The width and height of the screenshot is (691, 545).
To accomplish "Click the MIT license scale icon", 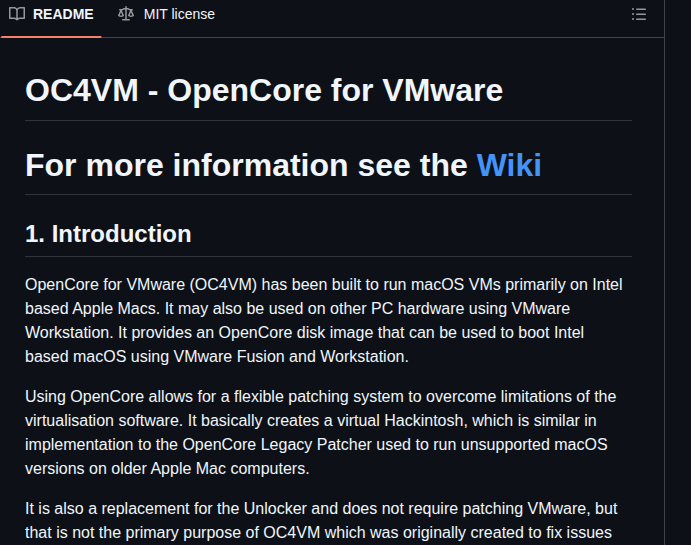I will [x=126, y=14].
